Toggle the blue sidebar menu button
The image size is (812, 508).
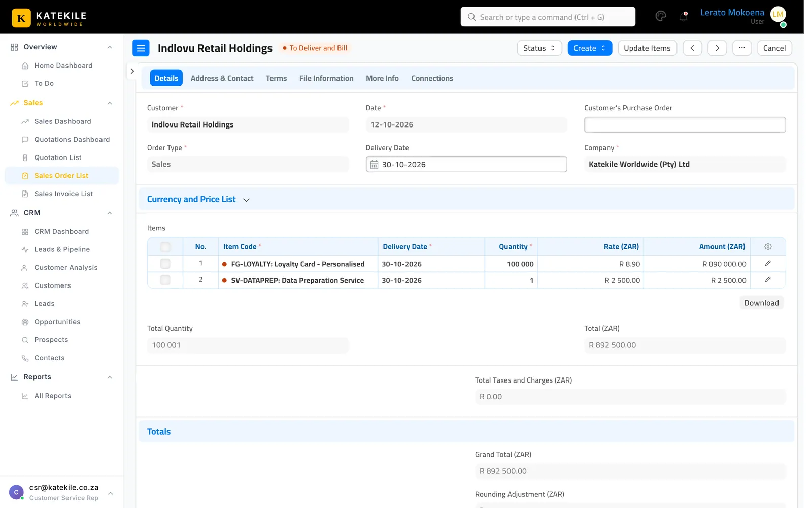tap(141, 48)
